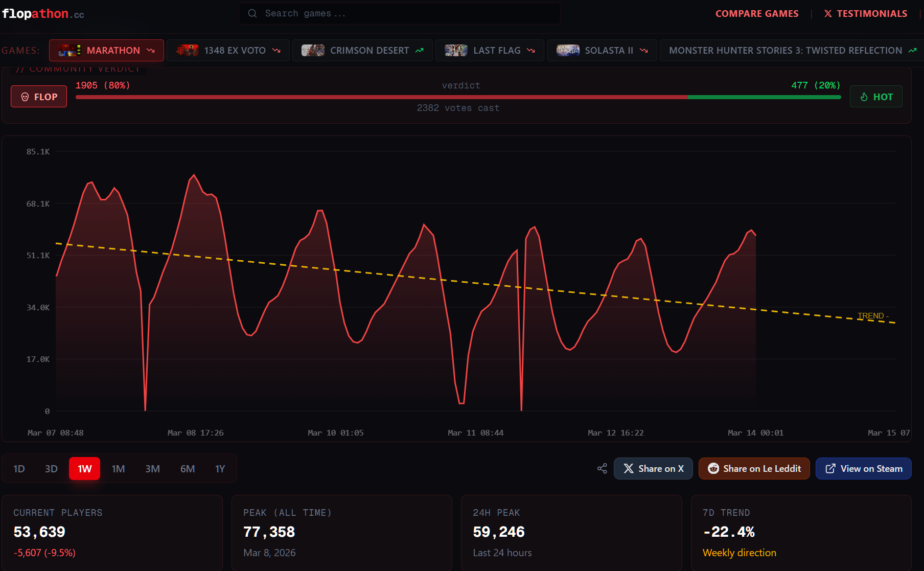Click the 7D trend value -22.4%
This screenshot has width=924, height=571.
click(x=729, y=532)
